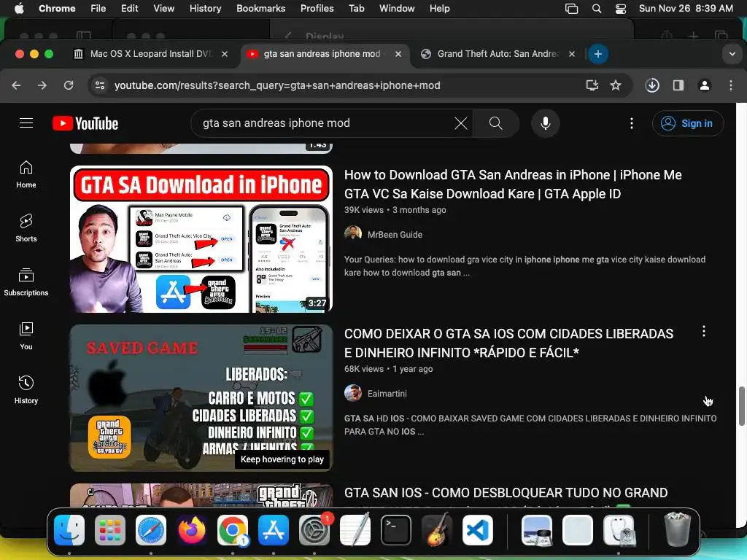Open the YouTube guide hamburger menu
This screenshot has width=747, height=560.
click(x=26, y=123)
